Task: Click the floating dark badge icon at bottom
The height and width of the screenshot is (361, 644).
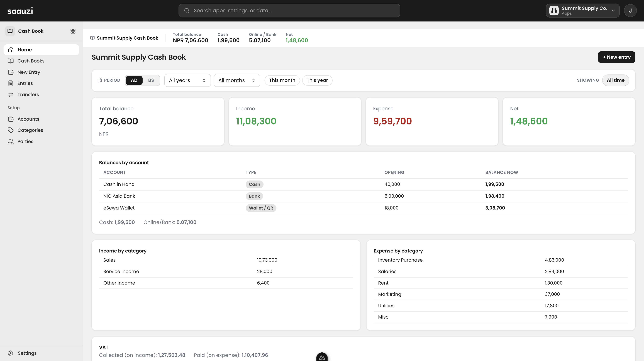Action: click(322, 357)
